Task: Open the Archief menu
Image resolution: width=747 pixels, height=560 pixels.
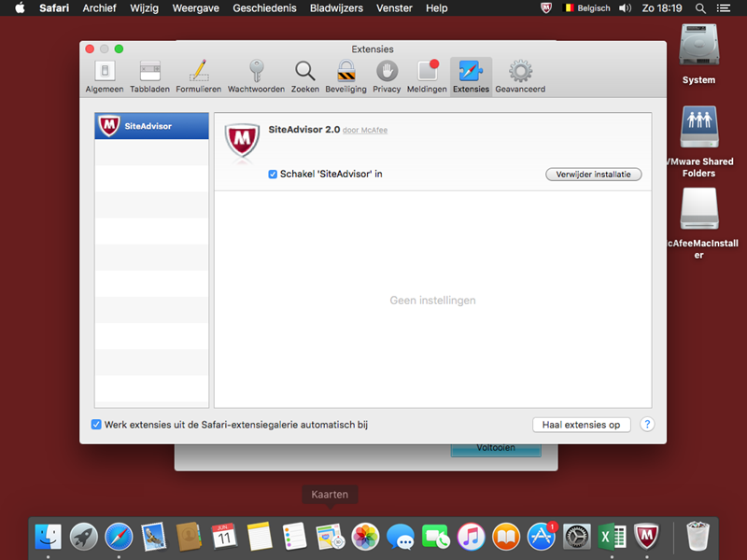Action: [x=99, y=8]
